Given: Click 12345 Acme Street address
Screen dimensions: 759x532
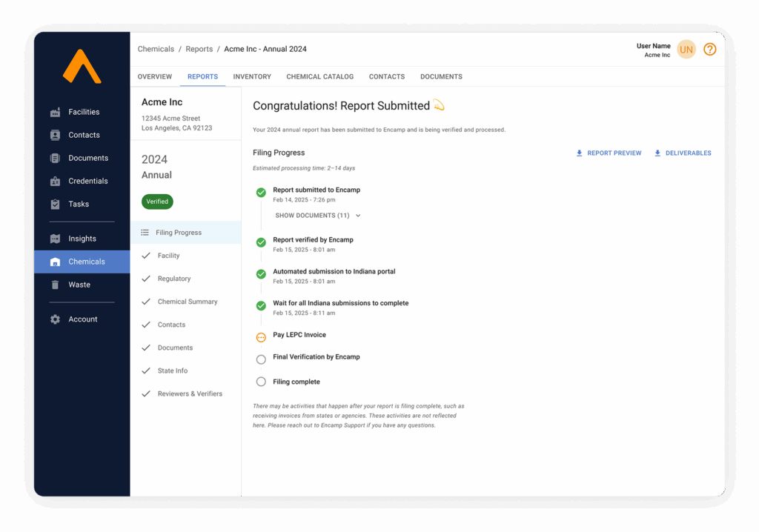Looking at the screenshot, I should (x=171, y=118).
